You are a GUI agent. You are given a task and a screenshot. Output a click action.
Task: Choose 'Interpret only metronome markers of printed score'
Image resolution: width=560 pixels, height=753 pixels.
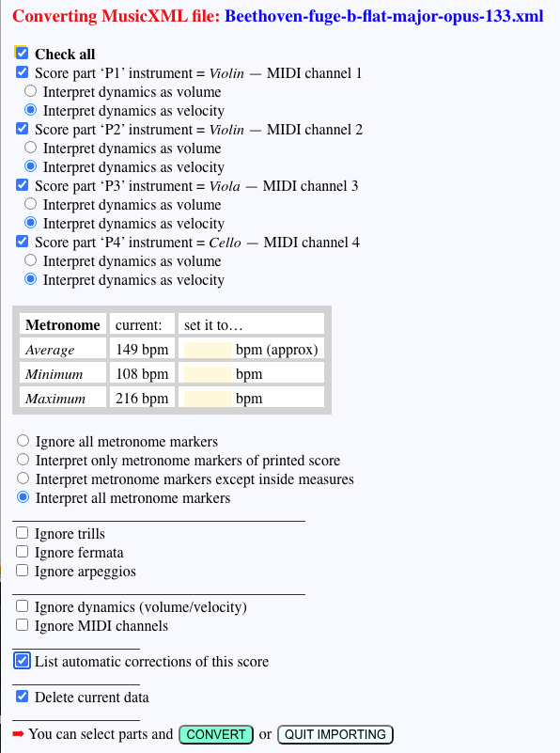coord(23,459)
